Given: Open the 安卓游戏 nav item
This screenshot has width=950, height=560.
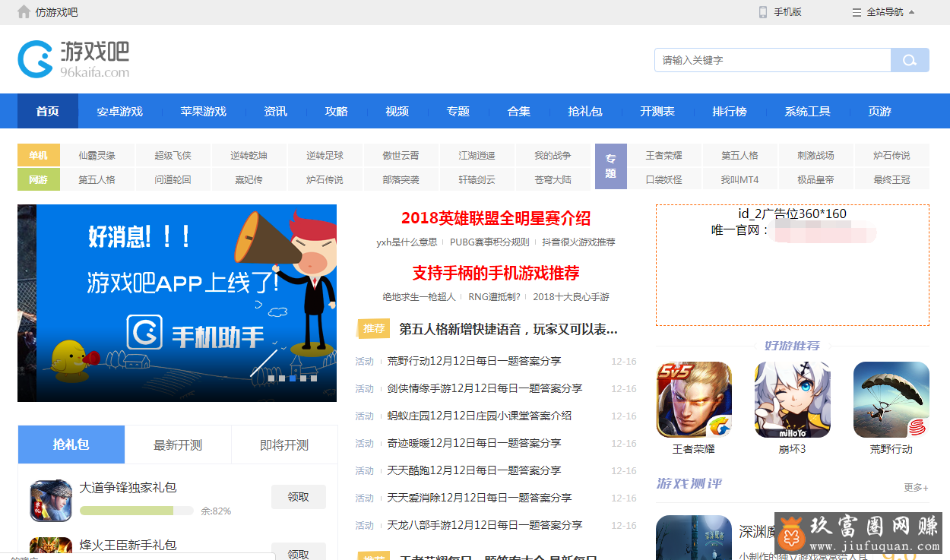Looking at the screenshot, I should click(120, 111).
